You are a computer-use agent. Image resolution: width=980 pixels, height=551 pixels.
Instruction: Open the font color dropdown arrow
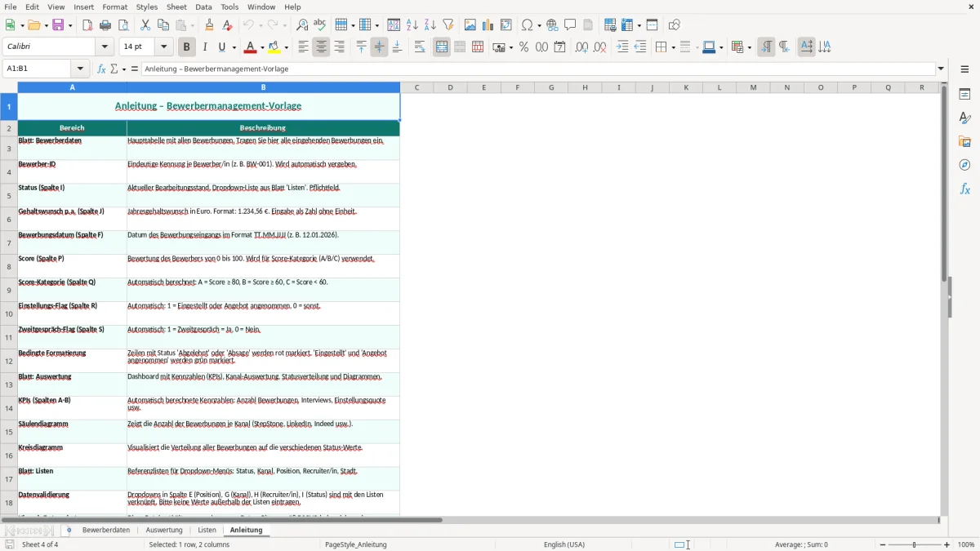[262, 47]
